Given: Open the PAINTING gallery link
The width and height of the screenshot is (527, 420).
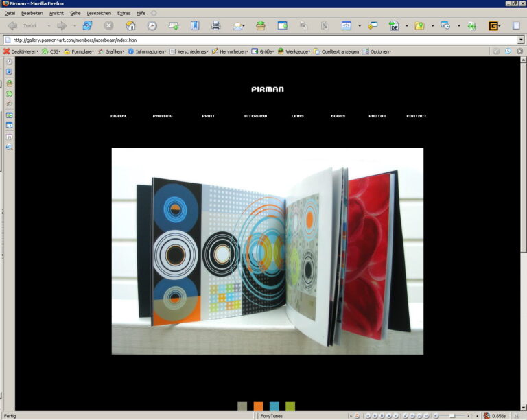Looking at the screenshot, I should pos(163,116).
